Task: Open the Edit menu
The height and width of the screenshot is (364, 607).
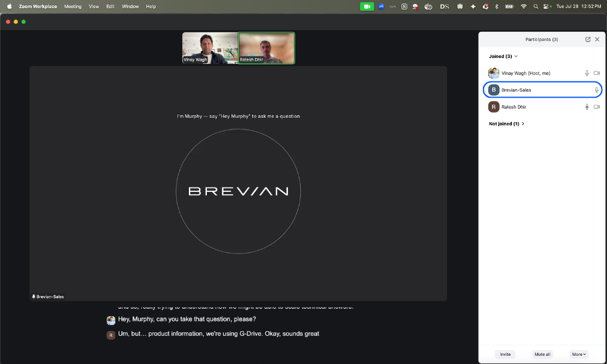Action: pyautogui.click(x=111, y=7)
